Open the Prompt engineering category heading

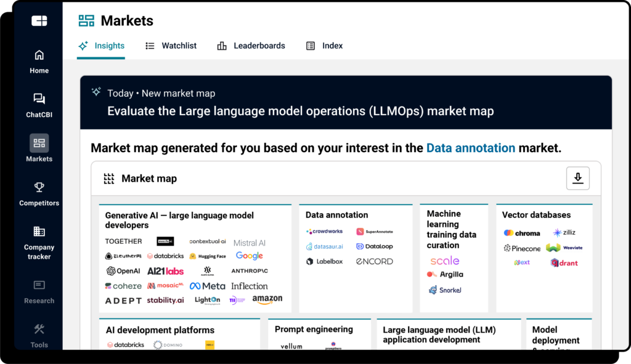tap(314, 330)
